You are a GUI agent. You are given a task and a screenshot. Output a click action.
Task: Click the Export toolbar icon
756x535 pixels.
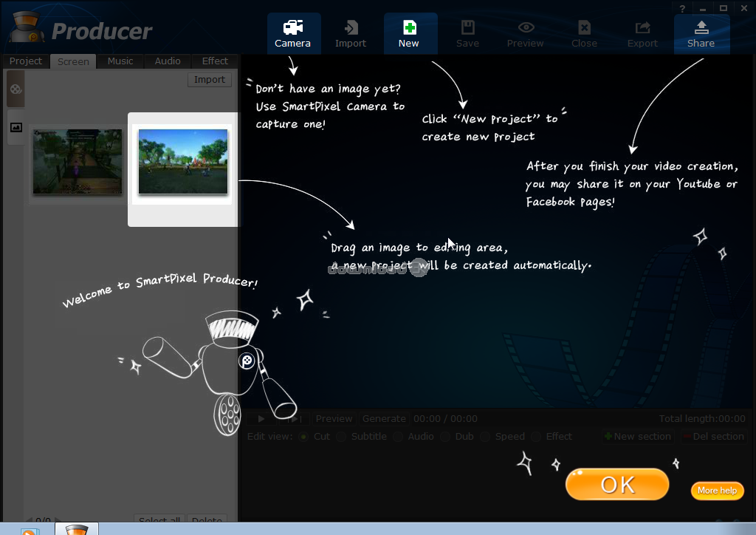click(643, 33)
